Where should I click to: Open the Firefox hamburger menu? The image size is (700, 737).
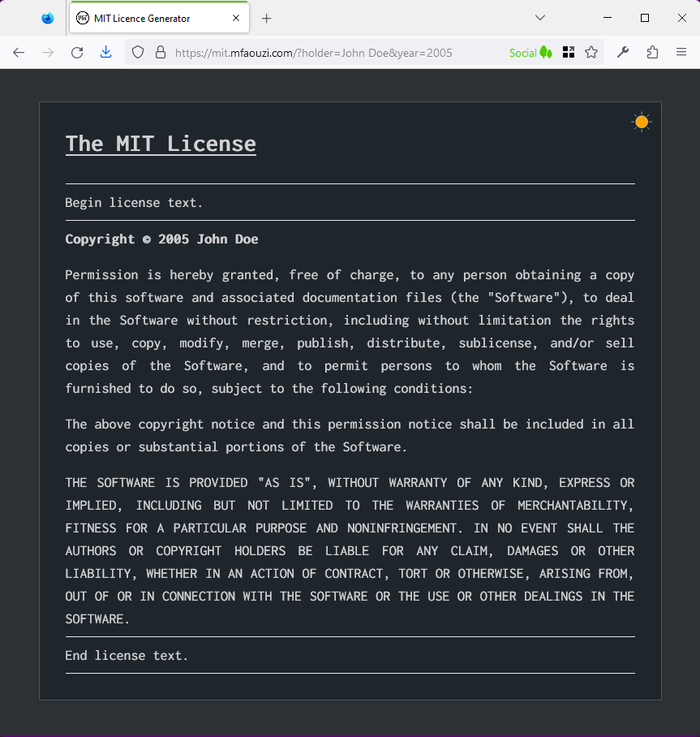tap(681, 52)
